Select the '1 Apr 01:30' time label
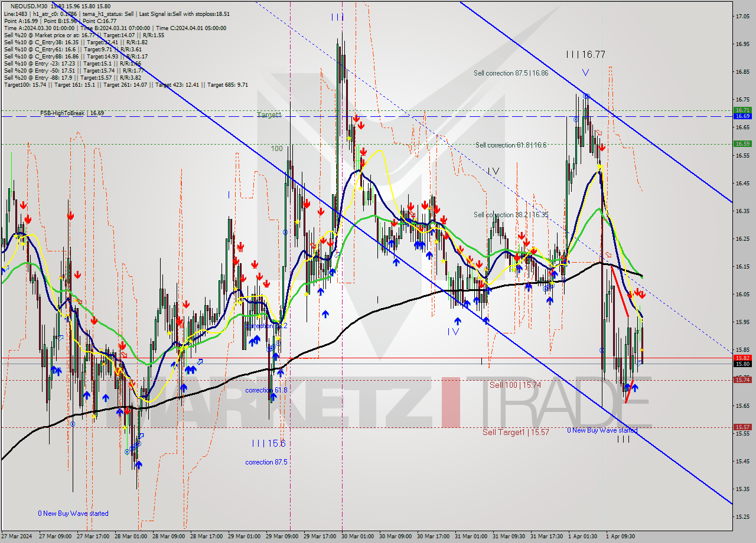This screenshot has width=756, height=543. pos(583,537)
